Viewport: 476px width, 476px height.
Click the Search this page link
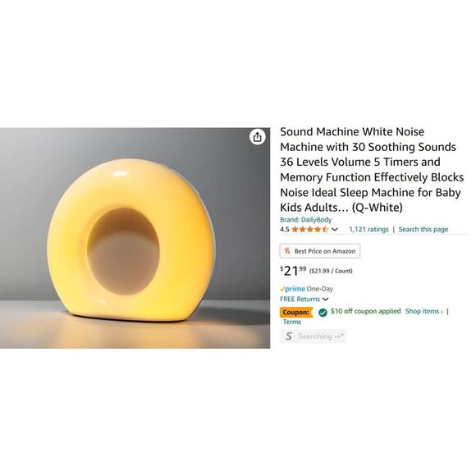[x=423, y=229]
